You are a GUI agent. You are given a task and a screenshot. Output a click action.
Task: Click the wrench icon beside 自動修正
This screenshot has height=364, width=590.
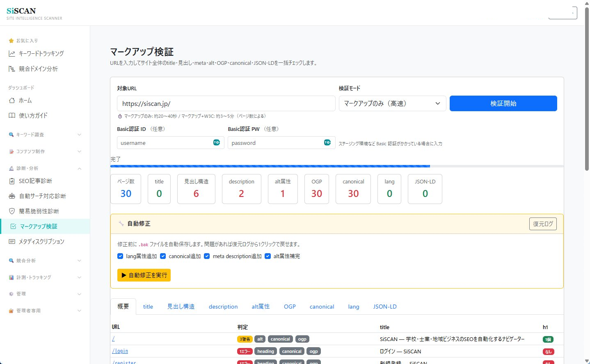click(x=121, y=224)
